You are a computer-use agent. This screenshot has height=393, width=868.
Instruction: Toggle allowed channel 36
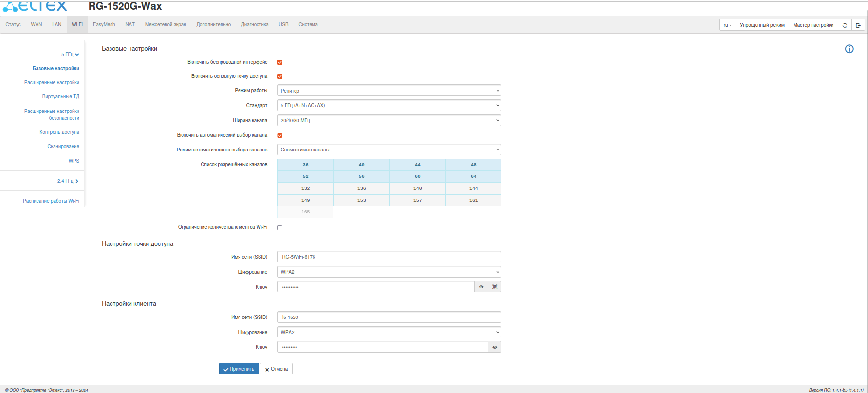pos(305,165)
